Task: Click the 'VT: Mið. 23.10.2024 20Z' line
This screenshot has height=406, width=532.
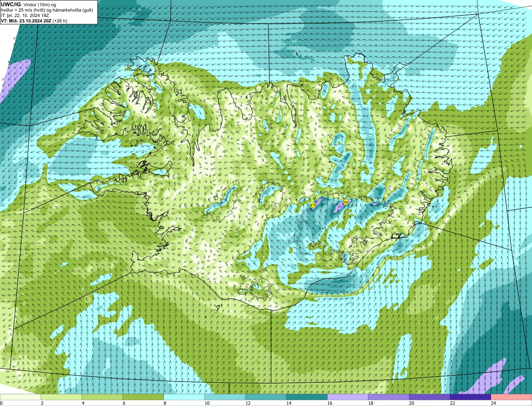Action: pyautogui.click(x=26, y=21)
